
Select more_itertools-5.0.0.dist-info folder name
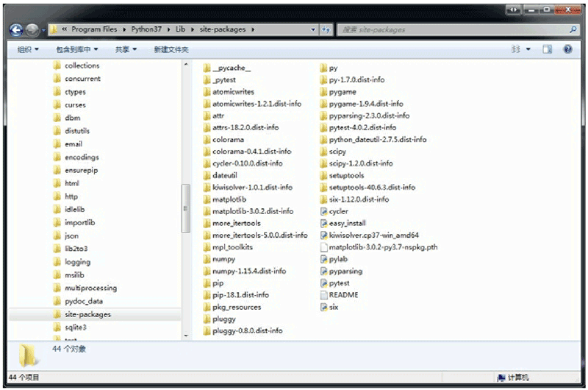[260, 235]
